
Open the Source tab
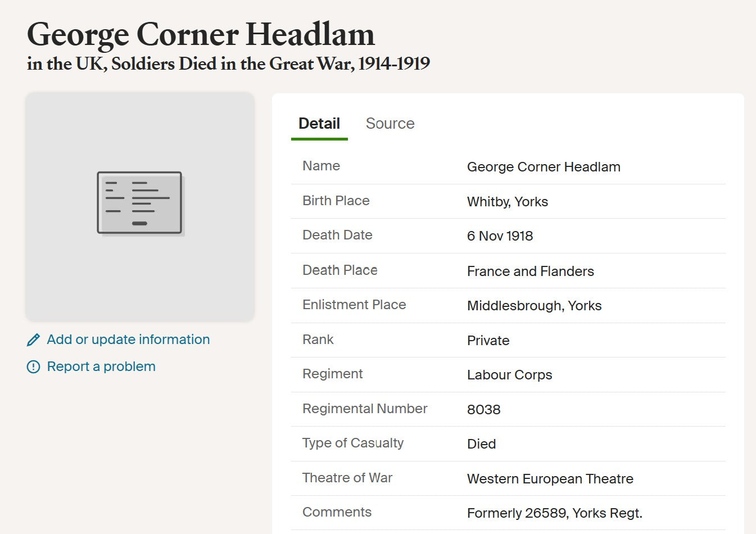[x=390, y=124]
